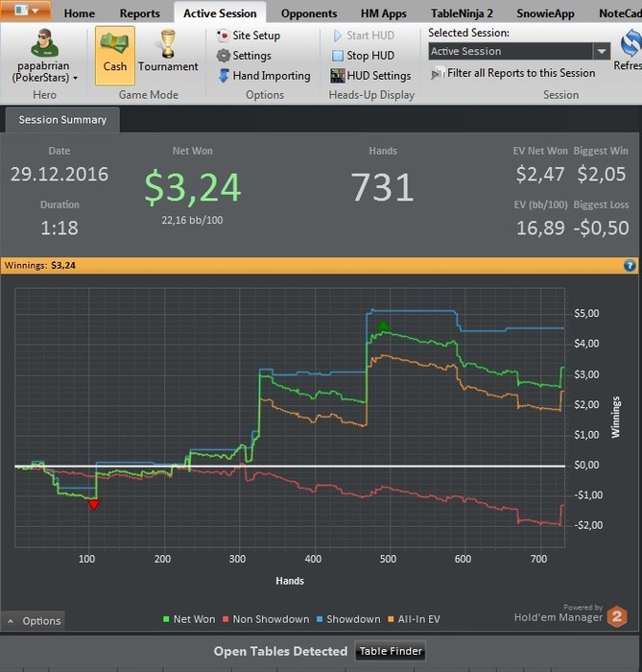This screenshot has height=672, width=642.
Task: Open HUD Settings
Action: (x=370, y=76)
